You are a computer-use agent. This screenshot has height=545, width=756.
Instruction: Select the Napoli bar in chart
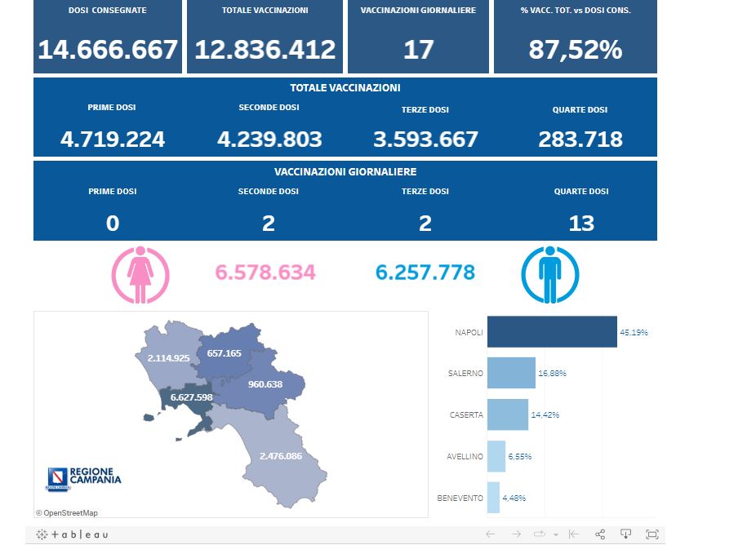[552, 331]
